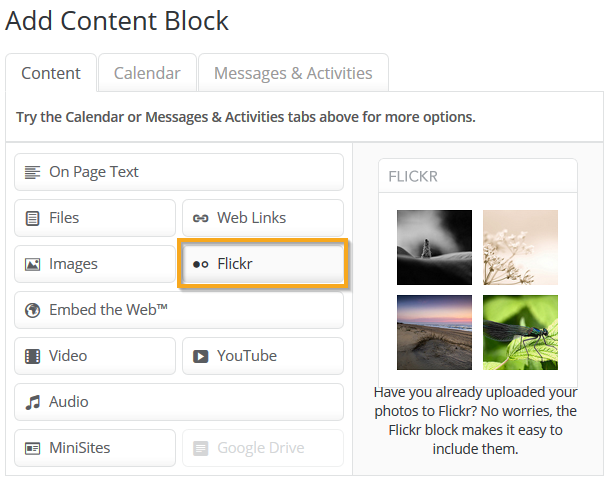613x483 pixels.
Task: Click the MiniSites layout icon
Action: pos(32,448)
